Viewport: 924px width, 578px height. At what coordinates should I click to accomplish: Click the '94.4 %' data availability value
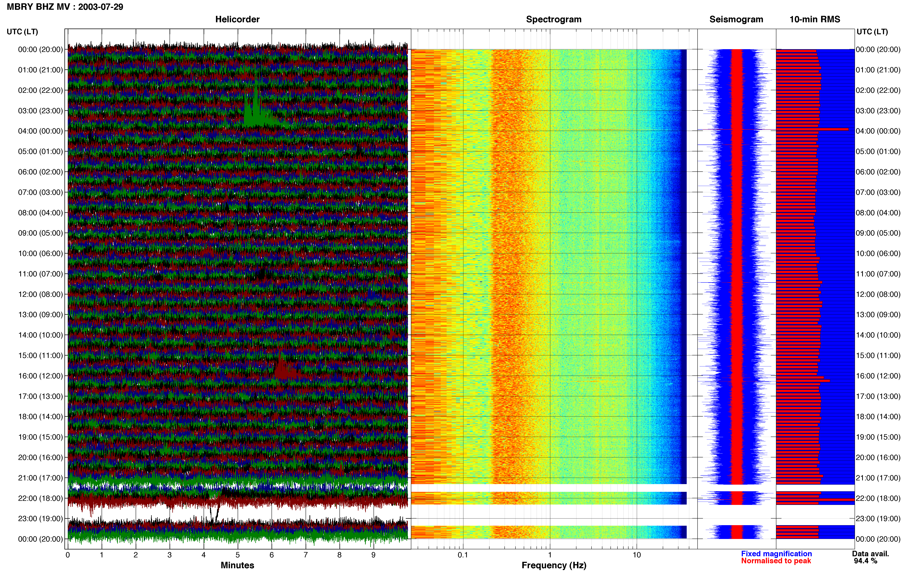click(x=865, y=561)
